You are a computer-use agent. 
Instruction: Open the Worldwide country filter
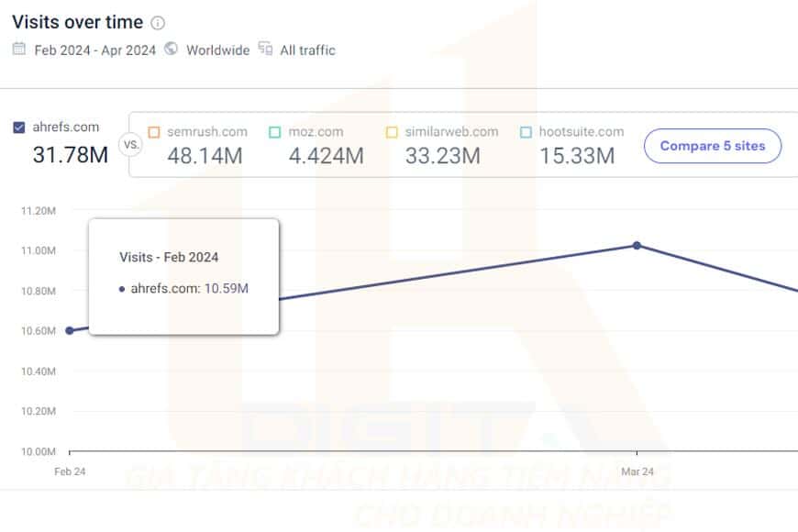coord(217,50)
